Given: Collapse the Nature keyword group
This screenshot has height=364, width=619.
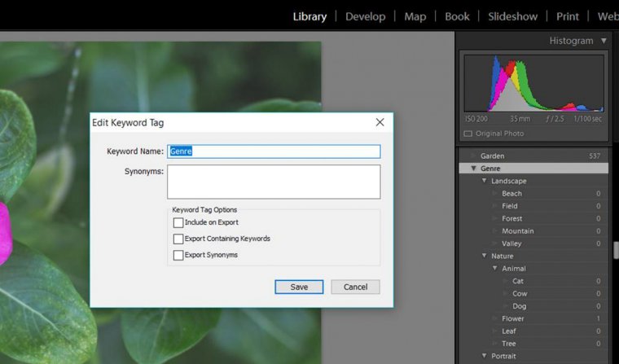Looking at the screenshot, I should pyautogui.click(x=484, y=256).
